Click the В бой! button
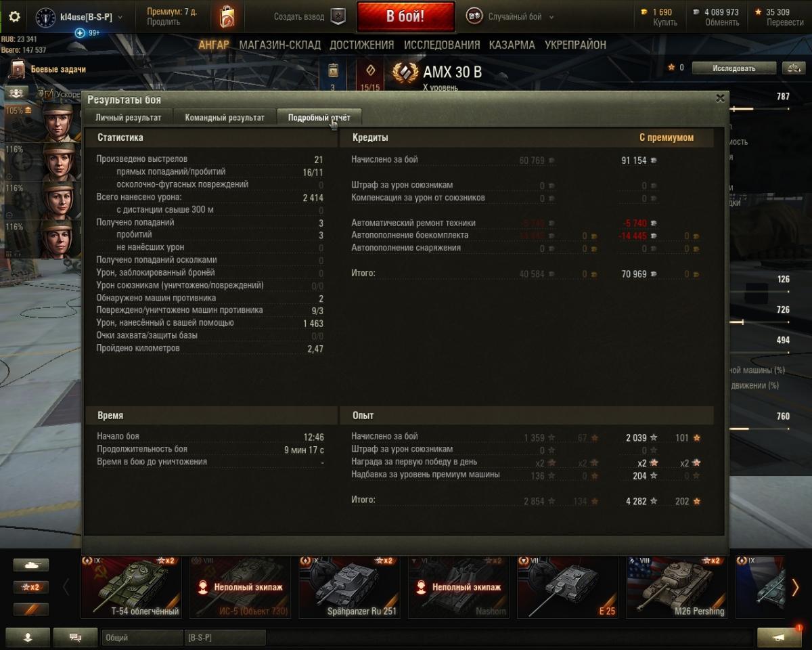This screenshot has height=650, width=812. click(x=405, y=17)
